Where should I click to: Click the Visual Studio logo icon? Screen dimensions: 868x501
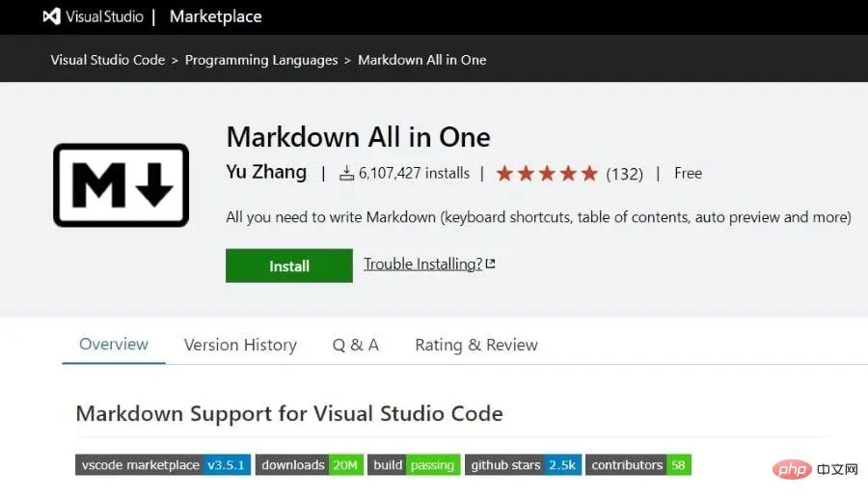[51, 16]
